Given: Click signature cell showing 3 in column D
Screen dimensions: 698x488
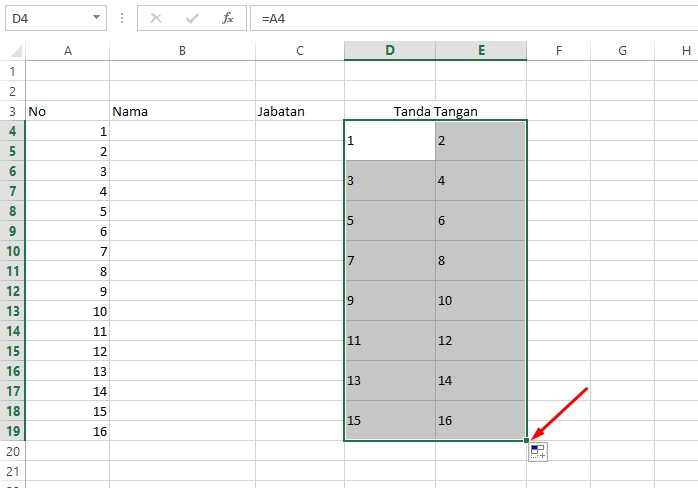Looking at the screenshot, I should point(390,181).
